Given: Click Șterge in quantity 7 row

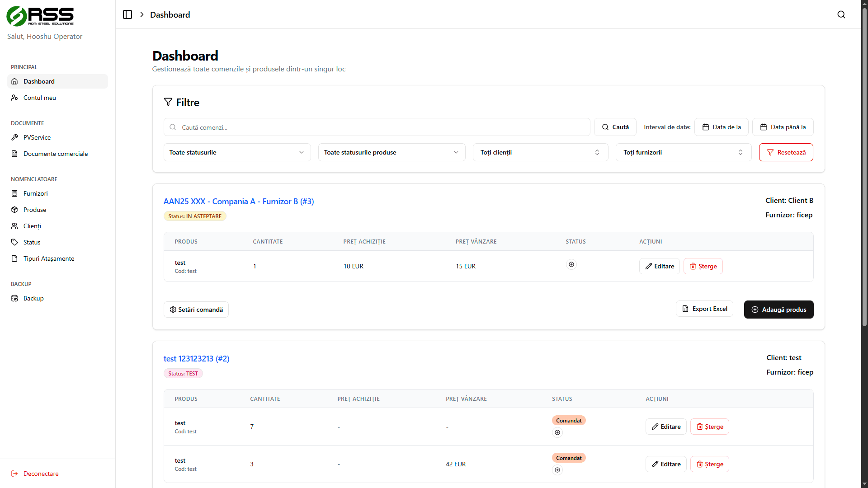Looking at the screenshot, I should pos(710,427).
